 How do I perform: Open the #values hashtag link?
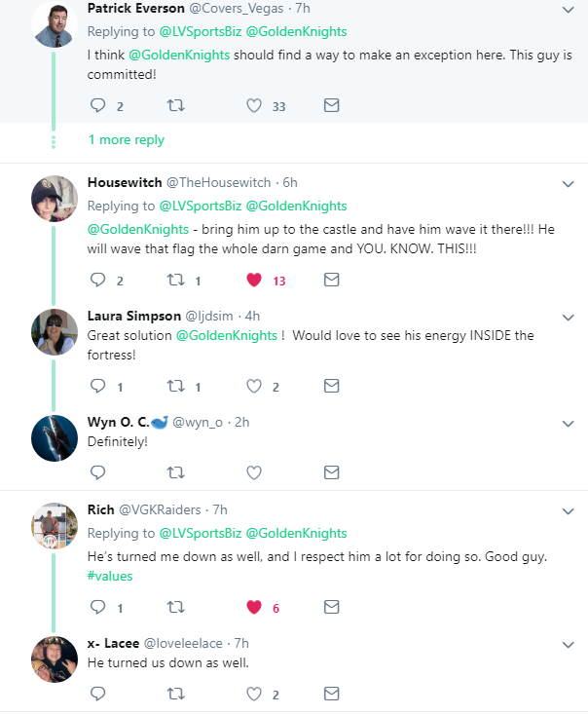click(x=110, y=576)
